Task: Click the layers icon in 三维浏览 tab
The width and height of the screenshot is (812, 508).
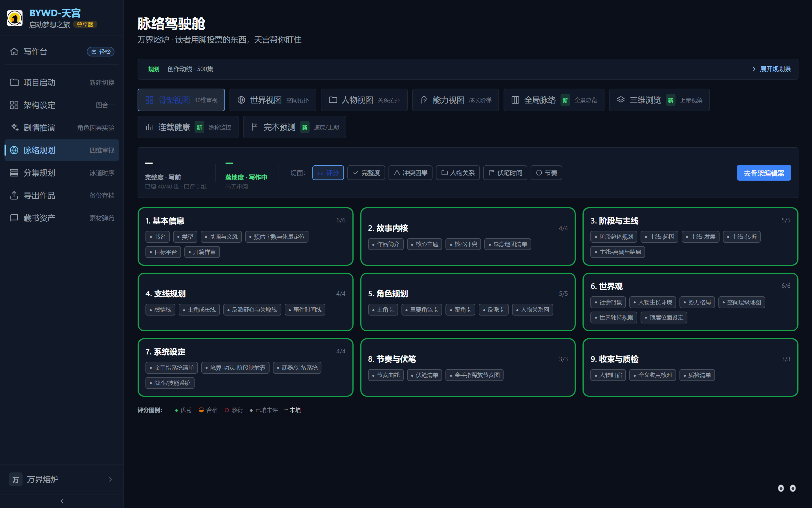Action: pyautogui.click(x=621, y=100)
